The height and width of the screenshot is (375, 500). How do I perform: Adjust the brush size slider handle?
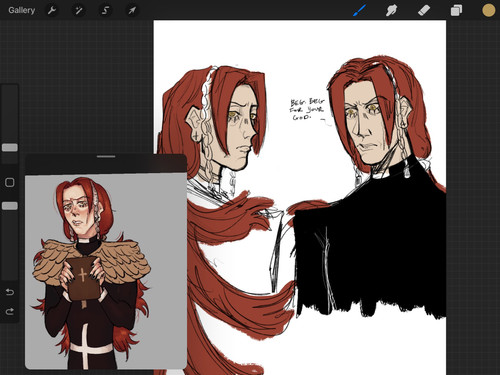[x=10, y=147]
